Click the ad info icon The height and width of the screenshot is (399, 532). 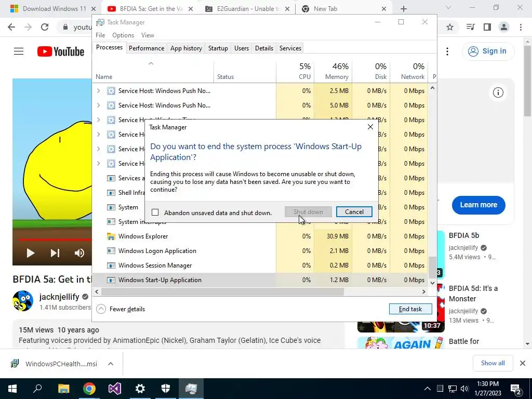pyautogui.click(x=498, y=92)
